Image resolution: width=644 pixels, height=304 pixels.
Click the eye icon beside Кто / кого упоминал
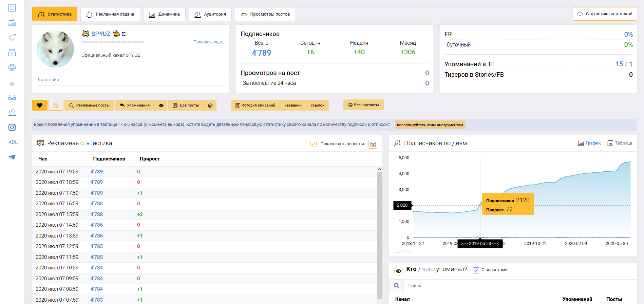click(399, 271)
